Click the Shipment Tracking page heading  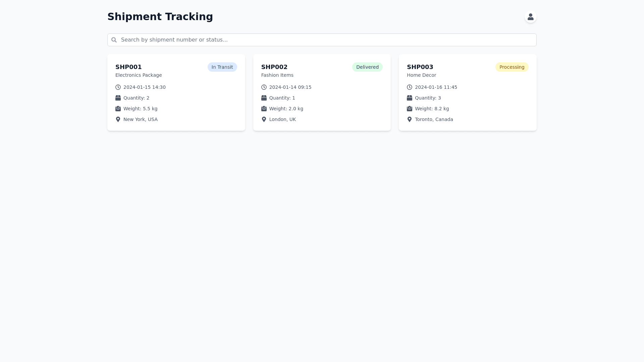[x=160, y=16]
